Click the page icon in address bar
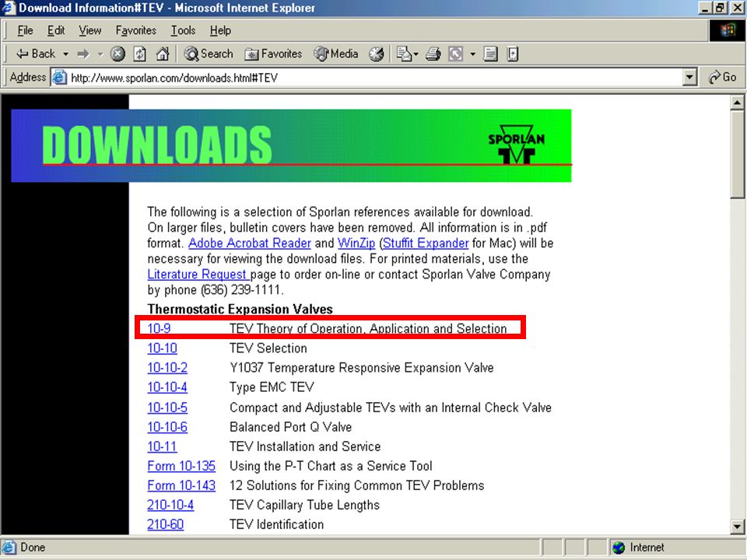Image resolution: width=747 pixels, height=560 pixels. [59, 77]
